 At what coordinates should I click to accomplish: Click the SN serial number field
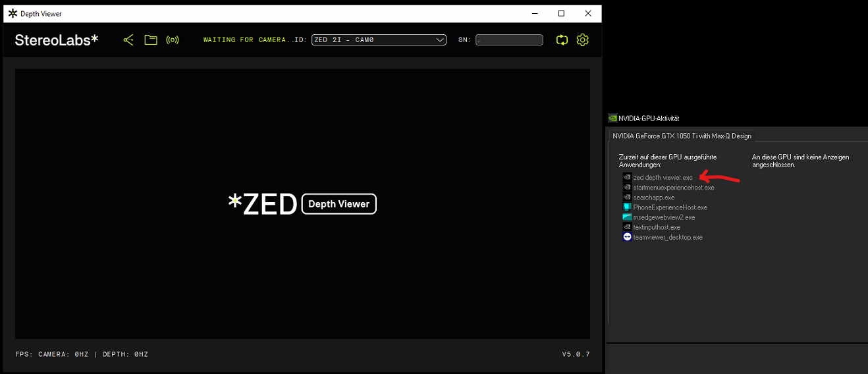[x=509, y=40]
